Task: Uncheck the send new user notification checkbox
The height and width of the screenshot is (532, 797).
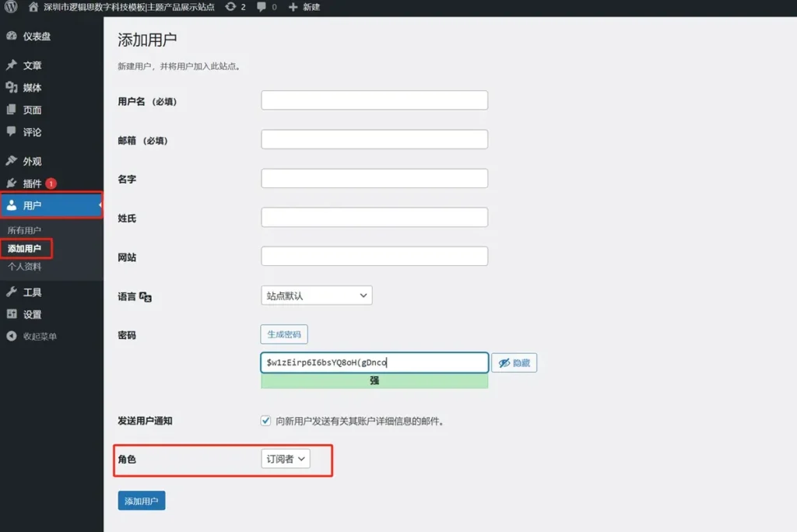Action: (x=265, y=420)
